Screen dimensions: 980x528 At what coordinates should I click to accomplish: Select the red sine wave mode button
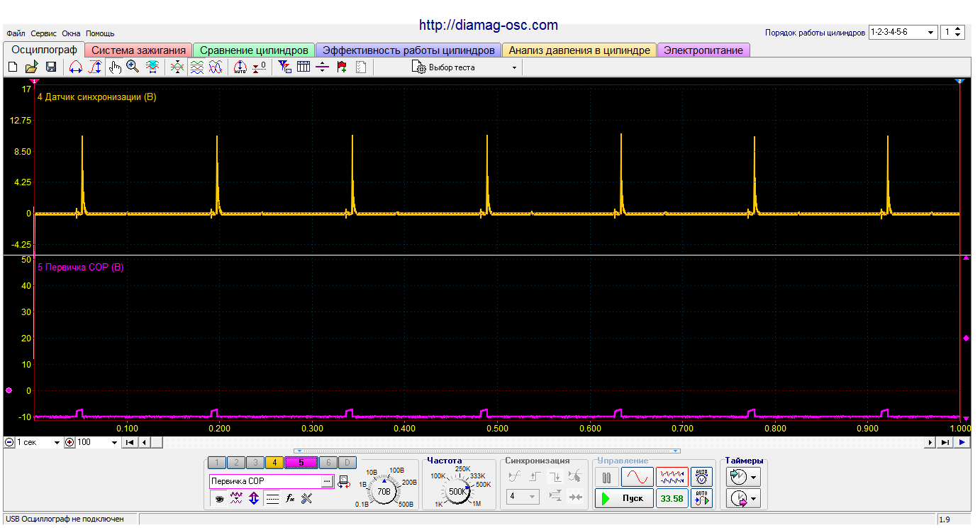pyautogui.click(x=637, y=478)
